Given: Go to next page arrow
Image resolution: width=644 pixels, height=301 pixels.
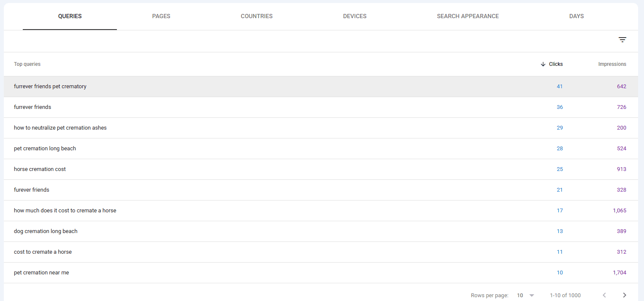Looking at the screenshot, I should (625, 295).
